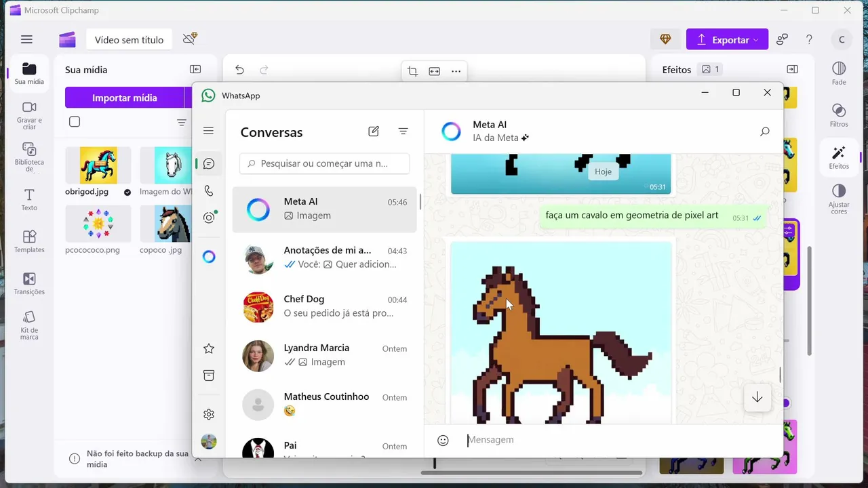Edit the Vídeo sem título title field
Viewport: 868px width, 488px height.
[x=129, y=40]
